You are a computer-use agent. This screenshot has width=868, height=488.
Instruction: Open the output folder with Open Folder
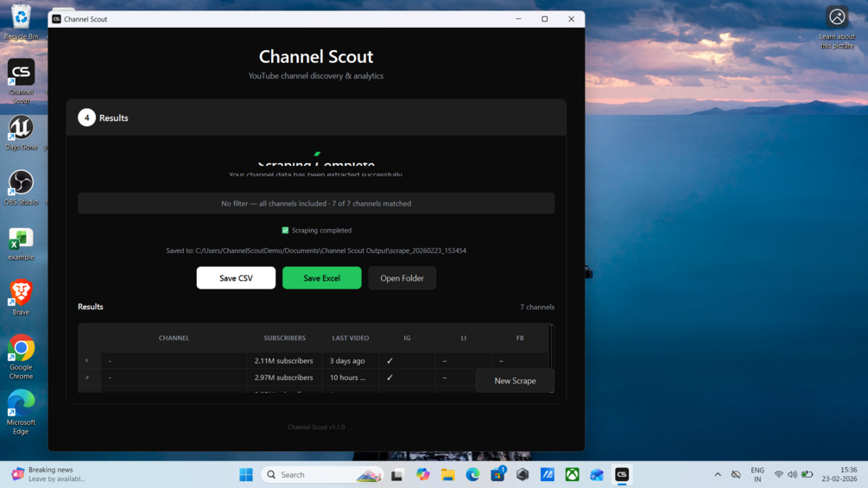pos(402,278)
